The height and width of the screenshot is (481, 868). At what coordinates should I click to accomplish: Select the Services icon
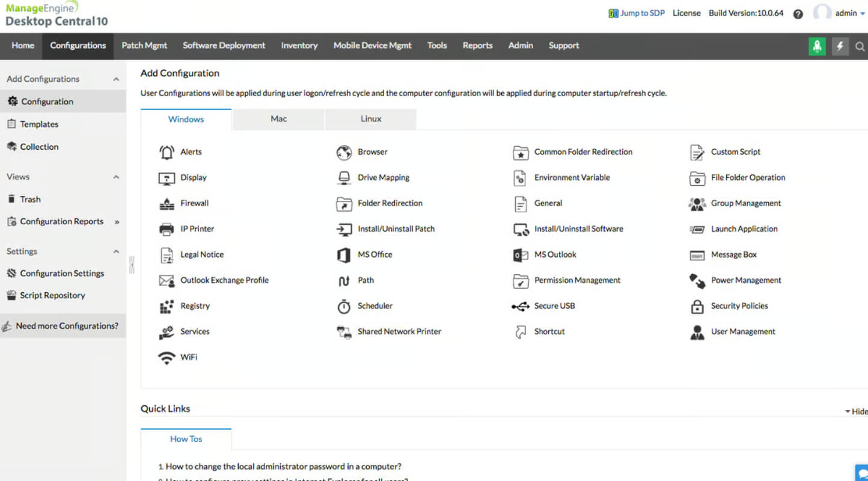(x=167, y=332)
